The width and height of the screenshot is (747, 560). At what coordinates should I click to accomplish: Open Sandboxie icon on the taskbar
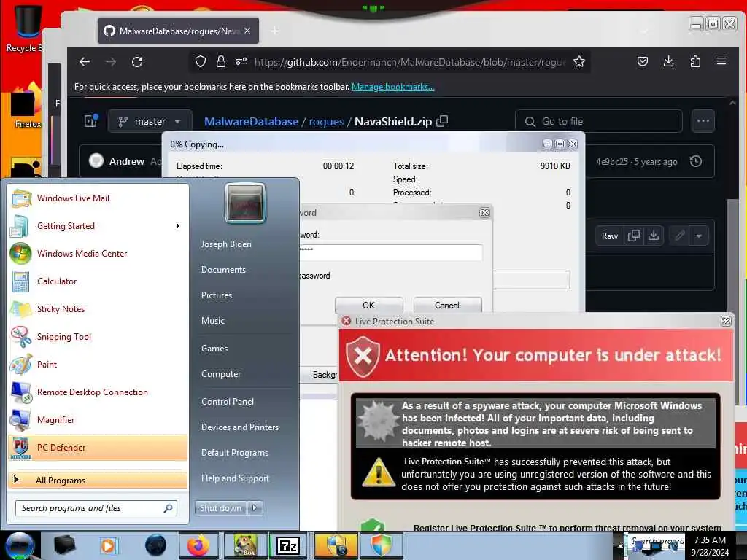[x=245, y=545]
